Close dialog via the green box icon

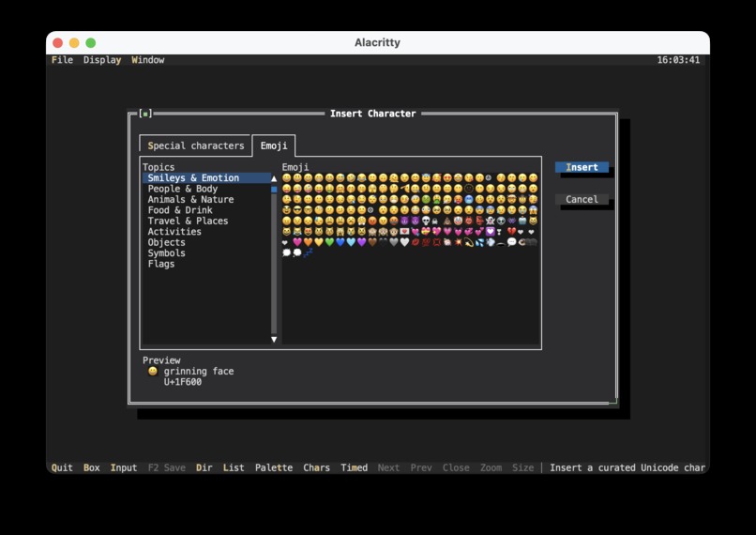pyautogui.click(x=145, y=114)
